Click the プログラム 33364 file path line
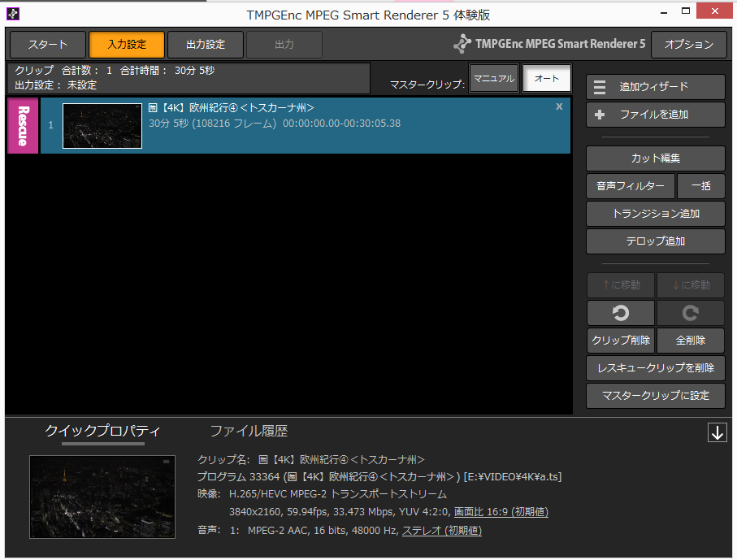 pyautogui.click(x=379, y=477)
